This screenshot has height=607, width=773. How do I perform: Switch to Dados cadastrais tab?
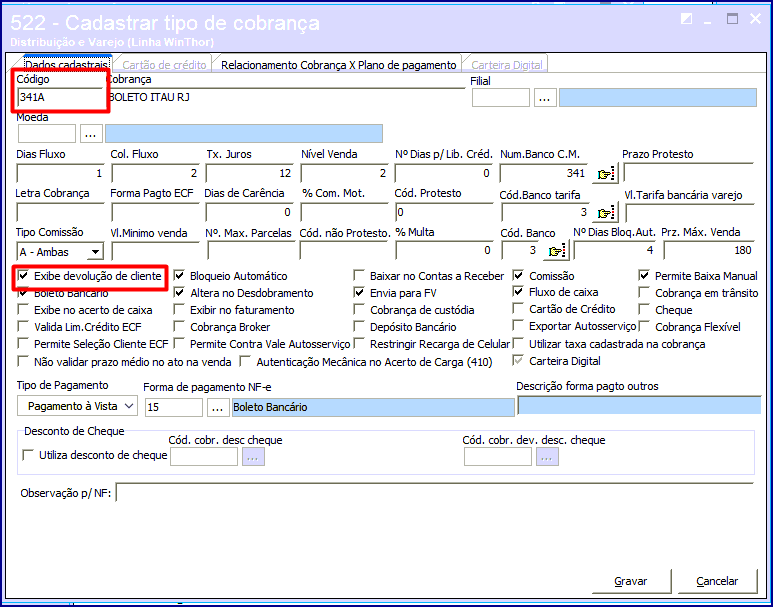coord(66,65)
